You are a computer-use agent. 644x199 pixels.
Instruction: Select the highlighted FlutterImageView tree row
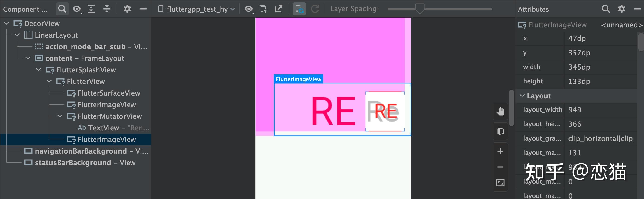click(x=76, y=139)
